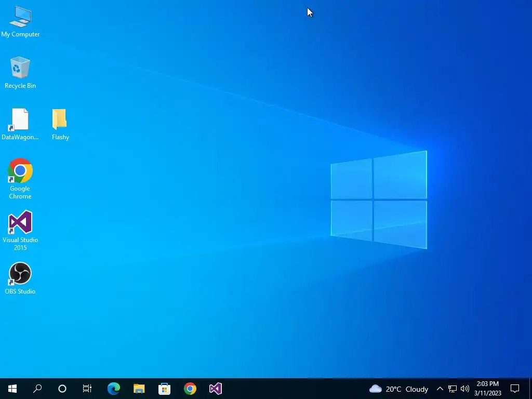Open taskbar Search magnifier
This screenshot has width=532, height=399.
click(x=37, y=389)
